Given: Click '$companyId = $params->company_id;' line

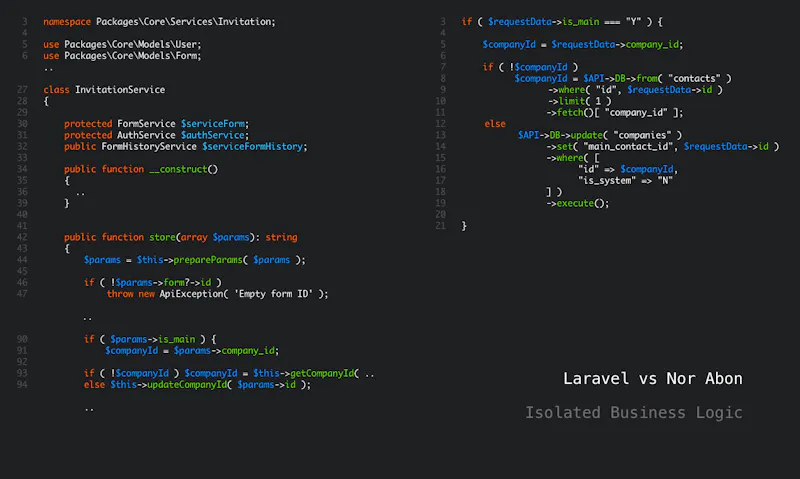Looking at the screenshot, I should pyautogui.click(x=192, y=350).
